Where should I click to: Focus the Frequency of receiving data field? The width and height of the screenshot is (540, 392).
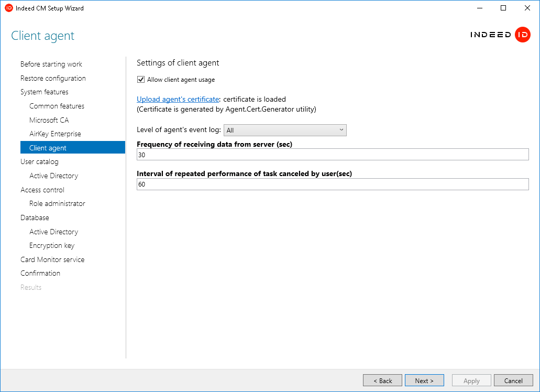(333, 155)
